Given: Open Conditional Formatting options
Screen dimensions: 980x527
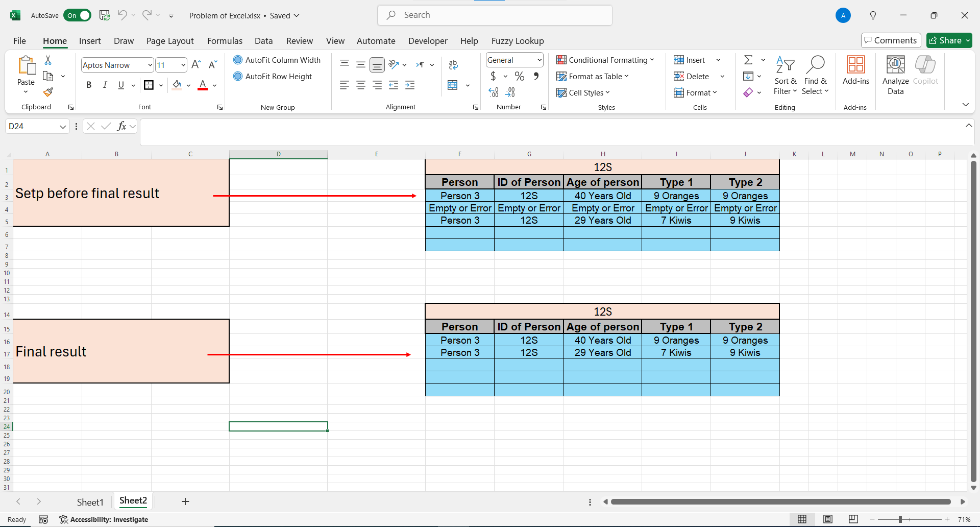Looking at the screenshot, I should tap(605, 60).
